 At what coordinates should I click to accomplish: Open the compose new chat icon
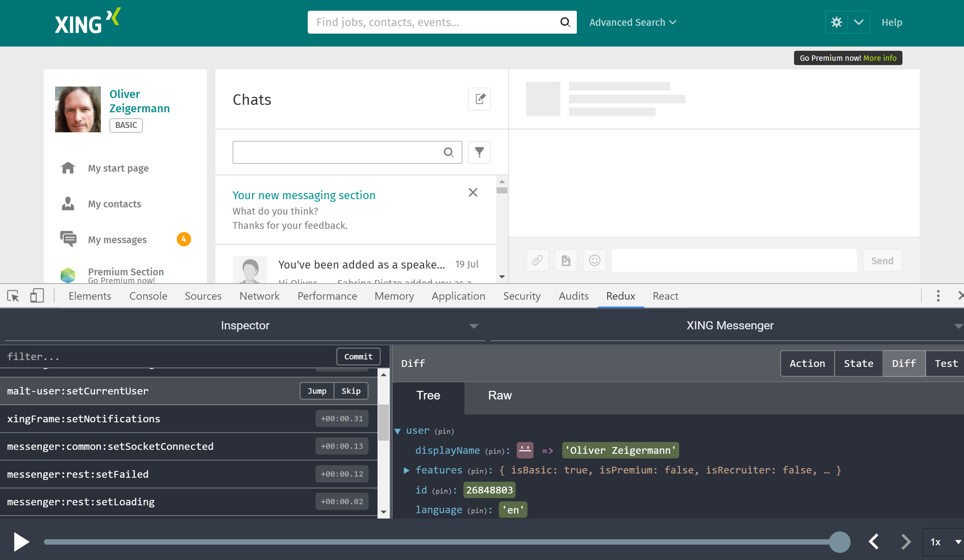[x=479, y=99]
